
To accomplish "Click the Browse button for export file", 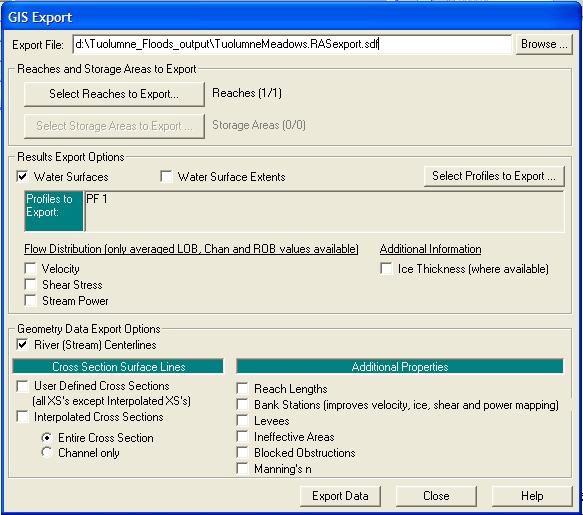I will (544, 44).
